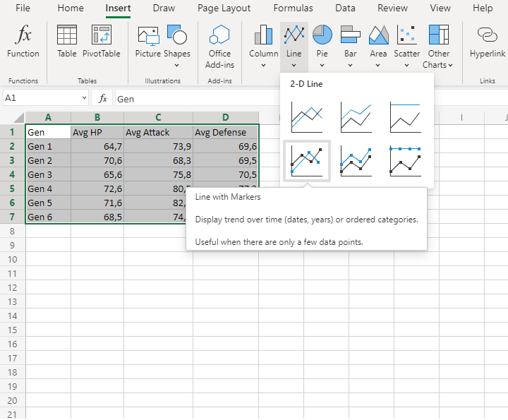Select column B header
The width and height of the screenshot is (508, 420).
tap(97, 117)
